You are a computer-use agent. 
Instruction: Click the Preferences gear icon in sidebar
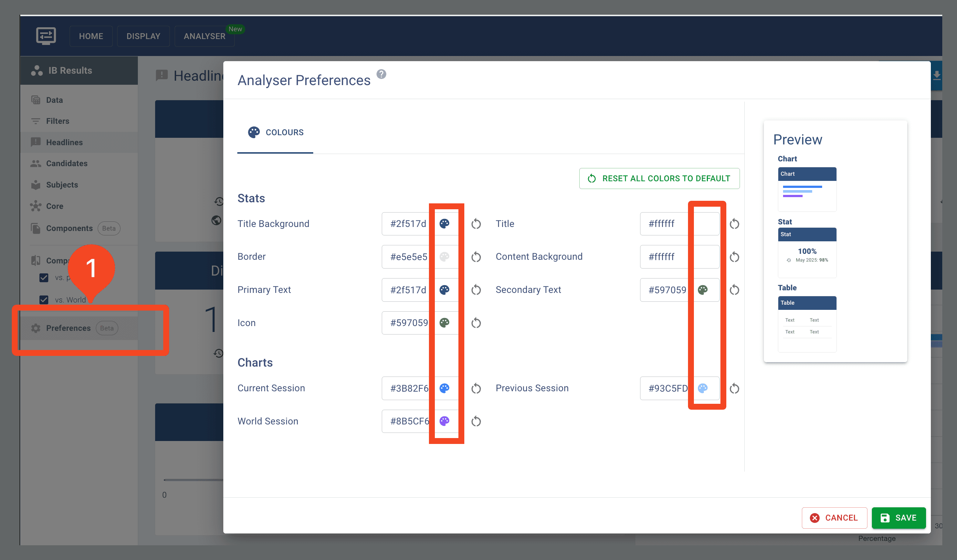click(36, 328)
